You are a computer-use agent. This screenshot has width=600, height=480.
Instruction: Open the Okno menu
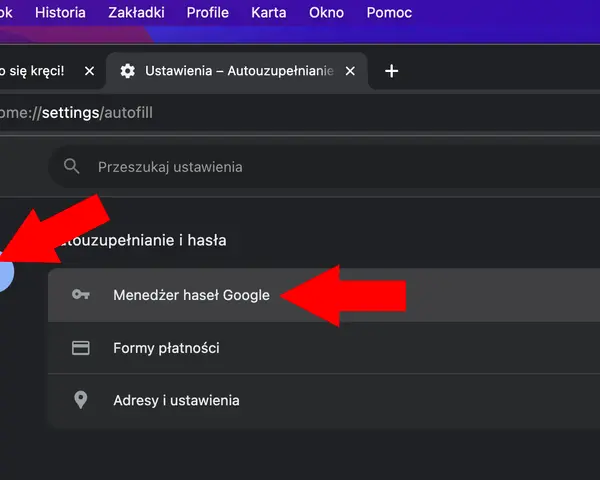click(326, 13)
